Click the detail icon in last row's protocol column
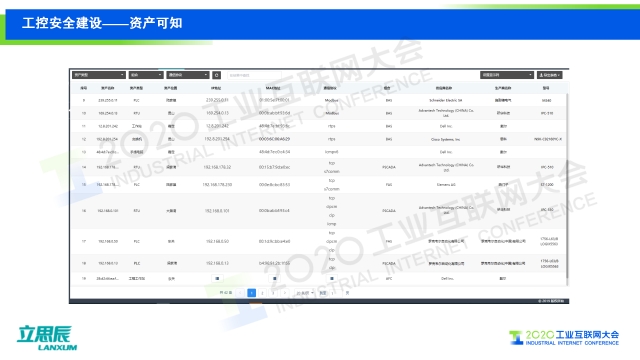 (x=332, y=278)
